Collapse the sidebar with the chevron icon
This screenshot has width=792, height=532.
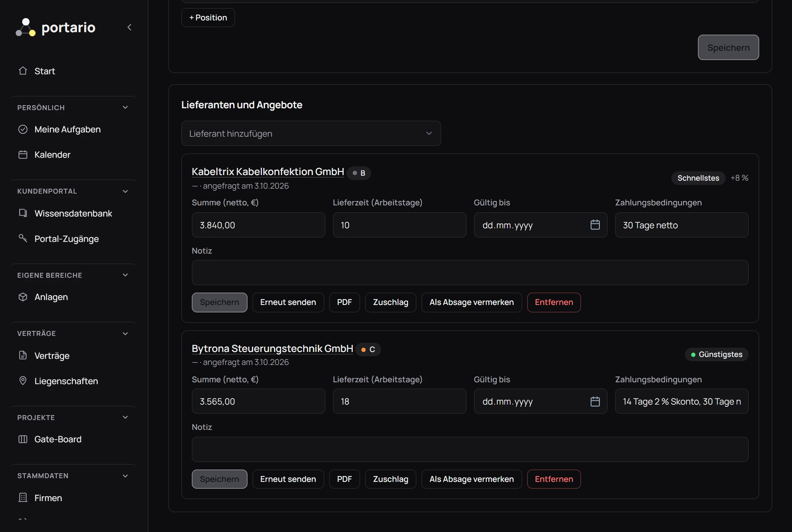(x=129, y=28)
